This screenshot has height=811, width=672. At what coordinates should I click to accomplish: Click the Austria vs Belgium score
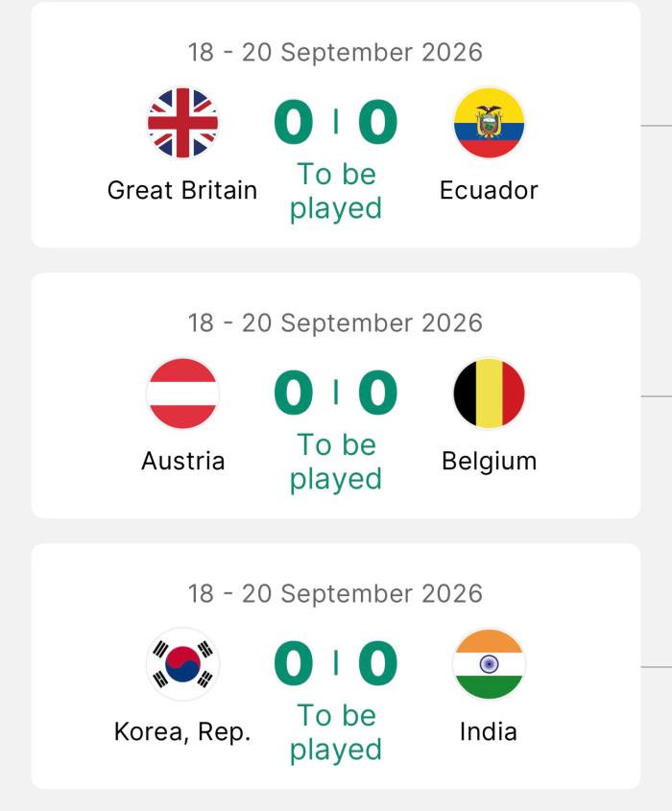click(336, 394)
